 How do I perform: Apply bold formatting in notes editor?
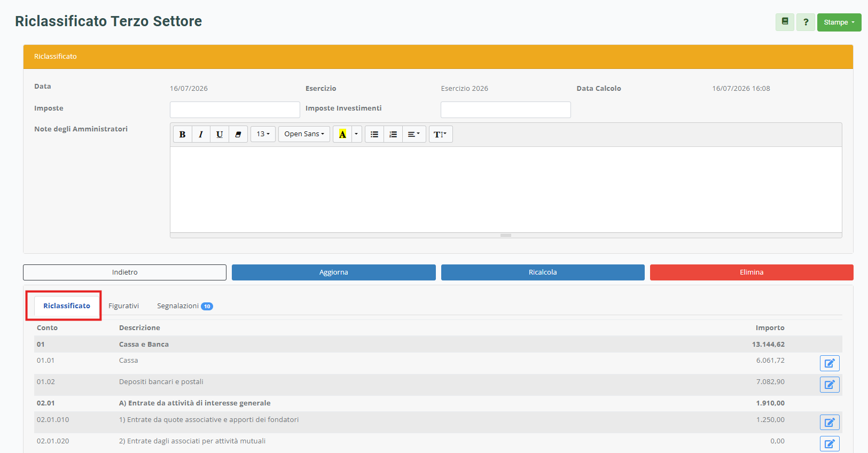point(182,134)
